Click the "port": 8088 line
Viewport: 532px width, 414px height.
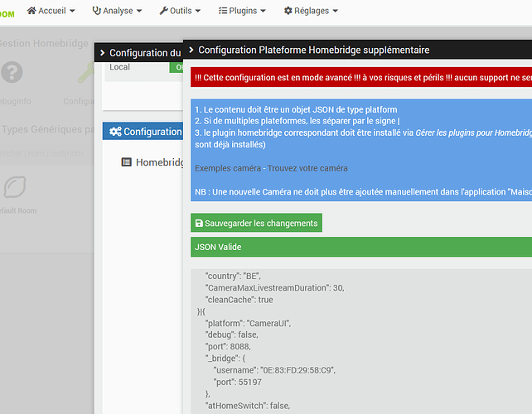[x=228, y=347]
